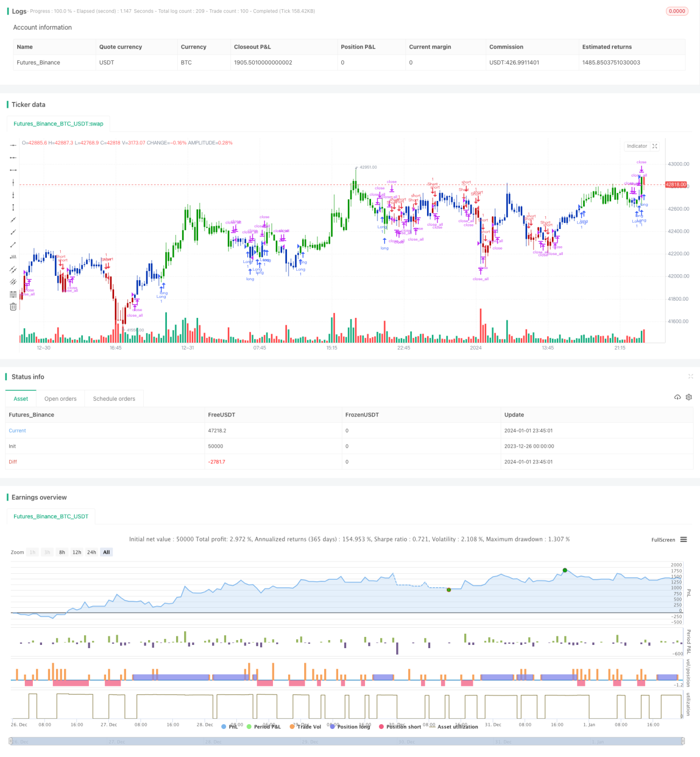Select the Fibonacci retracement lines tool
This screenshot has height=757, width=700.
[13, 294]
